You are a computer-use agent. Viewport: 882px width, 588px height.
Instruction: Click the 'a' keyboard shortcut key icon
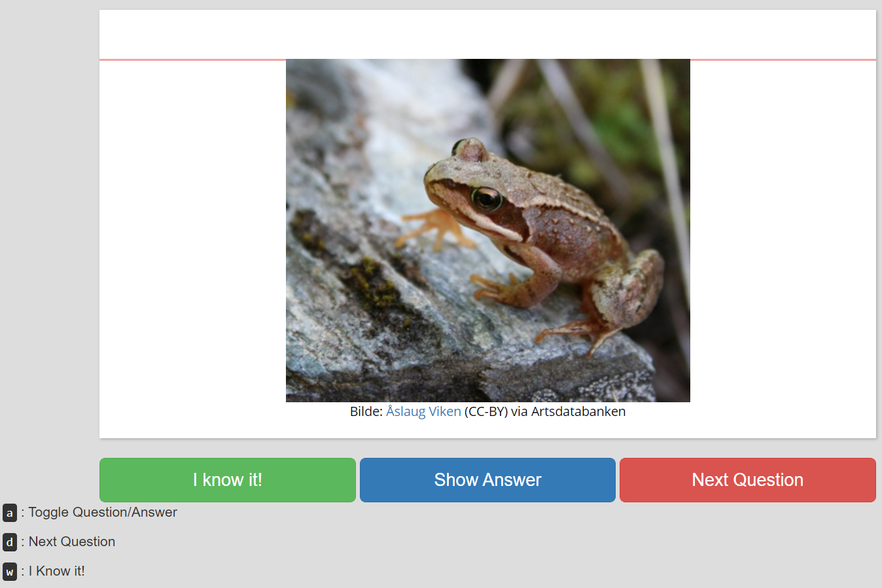click(x=10, y=513)
